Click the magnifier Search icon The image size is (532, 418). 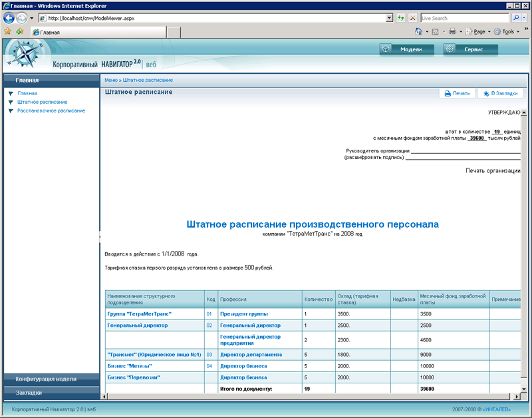pyautogui.click(x=516, y=18)
